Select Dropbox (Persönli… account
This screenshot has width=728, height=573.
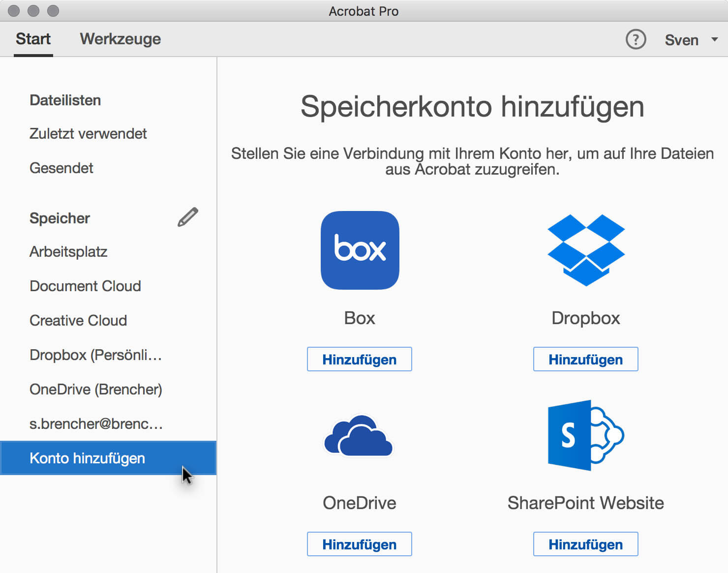[108, 355]
